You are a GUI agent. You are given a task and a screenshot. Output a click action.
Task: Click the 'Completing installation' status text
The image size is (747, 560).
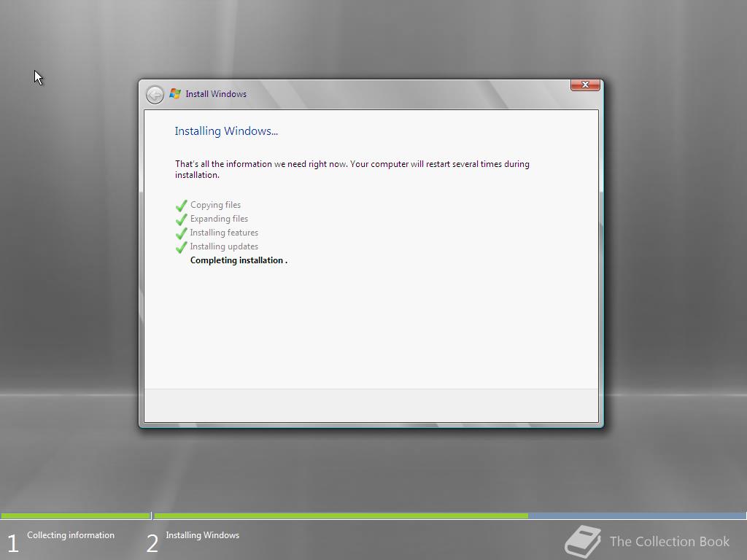click(239, 260)
